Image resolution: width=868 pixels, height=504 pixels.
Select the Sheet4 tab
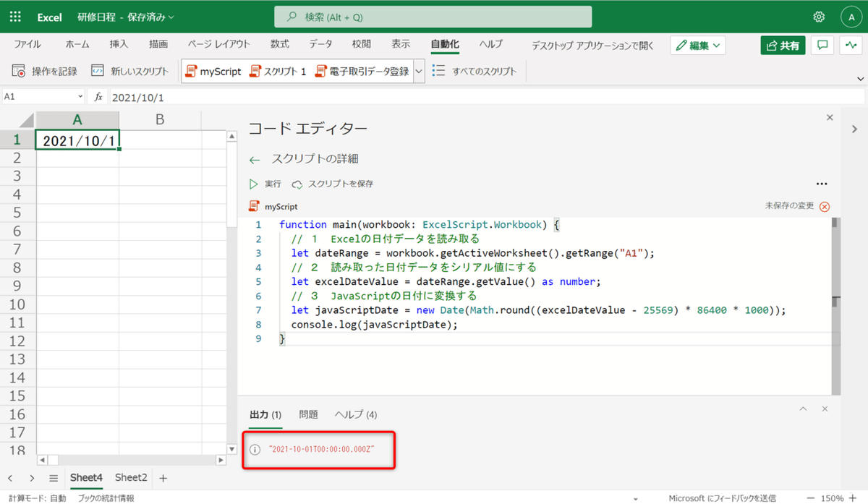[x=86, y=478]
